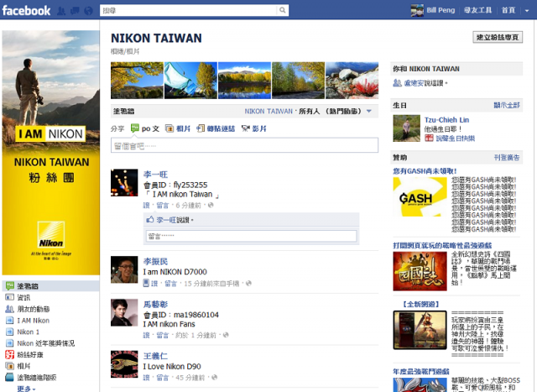Open 李一旺 profile picture
The image size is (537, 392).
pyautogui.click(x=124, y=183)
